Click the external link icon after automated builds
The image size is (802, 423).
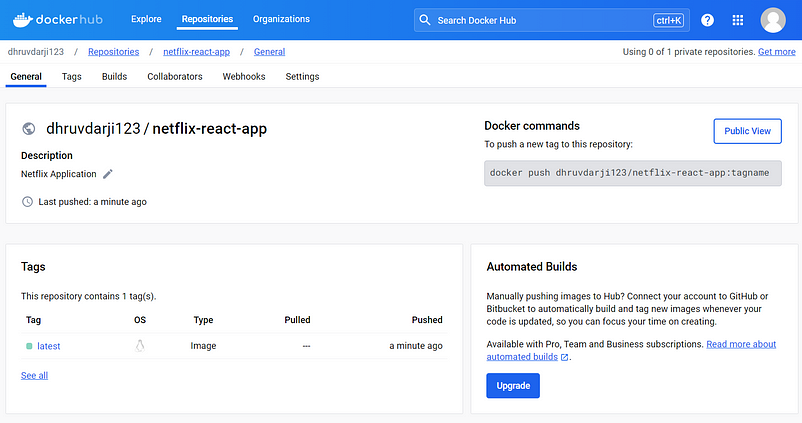(564, 358)
